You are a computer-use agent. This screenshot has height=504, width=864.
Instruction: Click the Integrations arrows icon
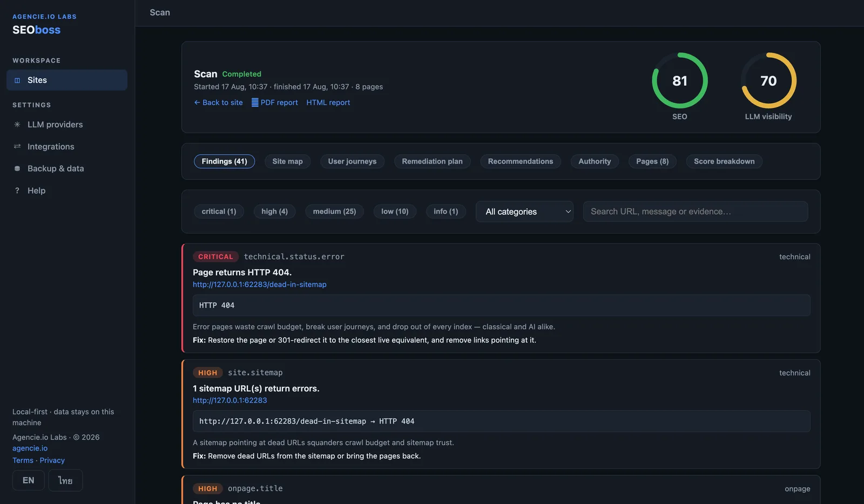17,147
